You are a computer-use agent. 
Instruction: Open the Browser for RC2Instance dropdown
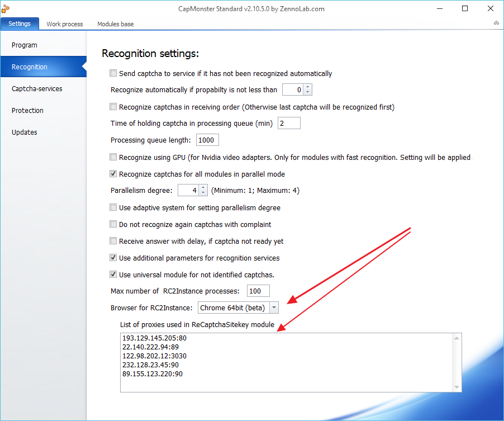pyautogui.click(x=238, y=308)
